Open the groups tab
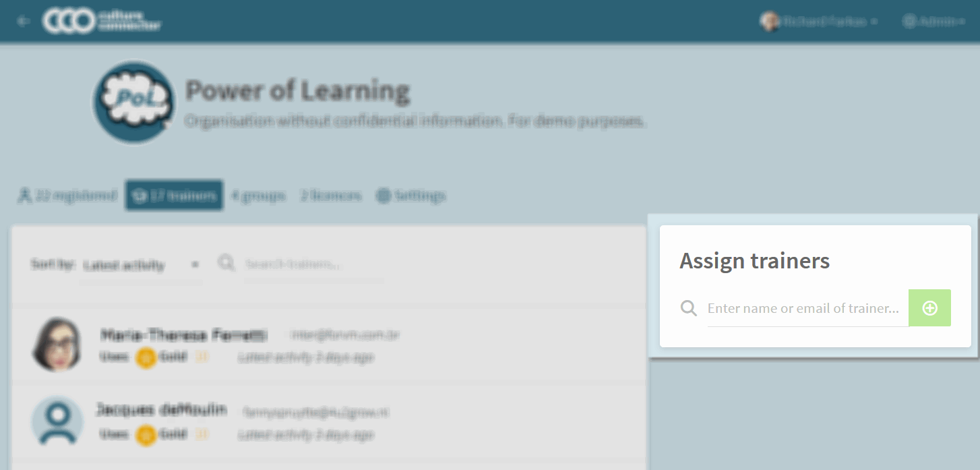 point(257,196)
